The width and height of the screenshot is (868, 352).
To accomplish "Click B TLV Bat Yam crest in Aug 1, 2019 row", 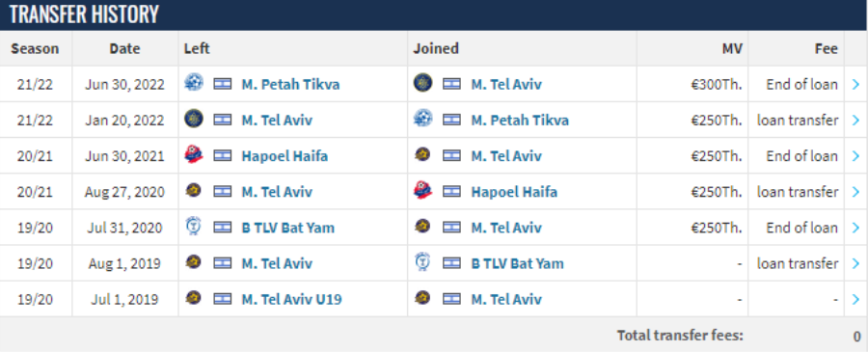I will (423, 262).
